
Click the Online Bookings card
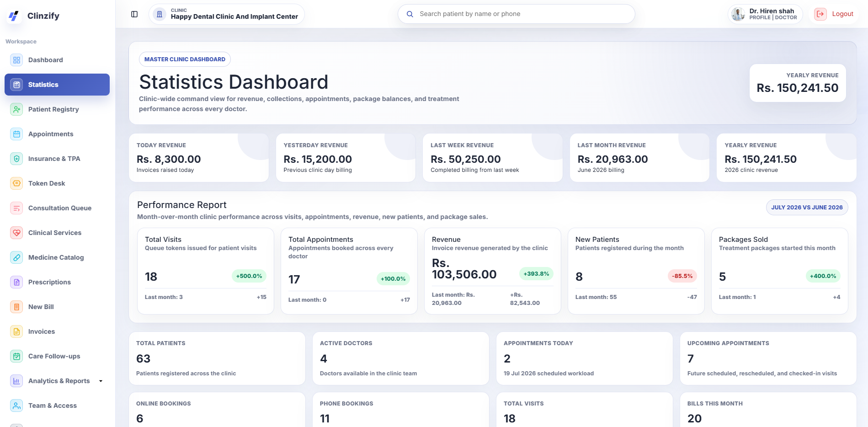(217, 410)
